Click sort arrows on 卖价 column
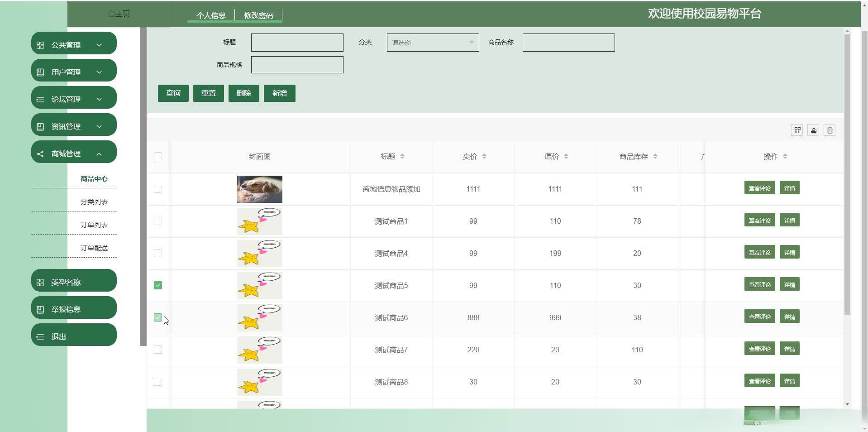 point(484,156)
